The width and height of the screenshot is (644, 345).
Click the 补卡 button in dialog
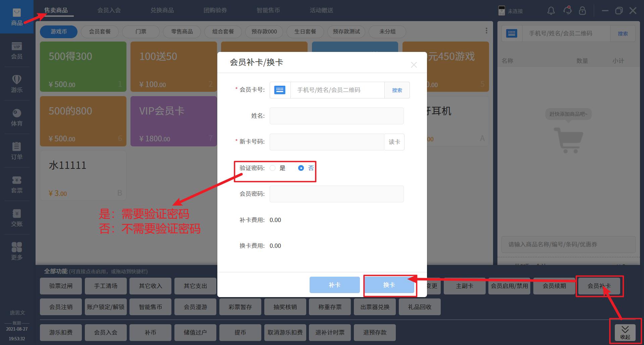click(334, 285)
